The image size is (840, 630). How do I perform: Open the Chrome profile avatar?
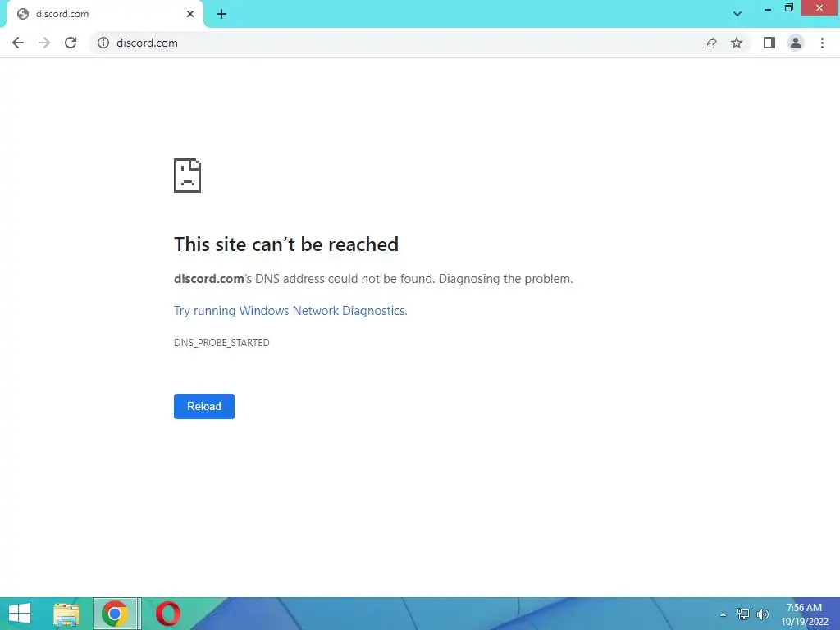click(796, 43)
